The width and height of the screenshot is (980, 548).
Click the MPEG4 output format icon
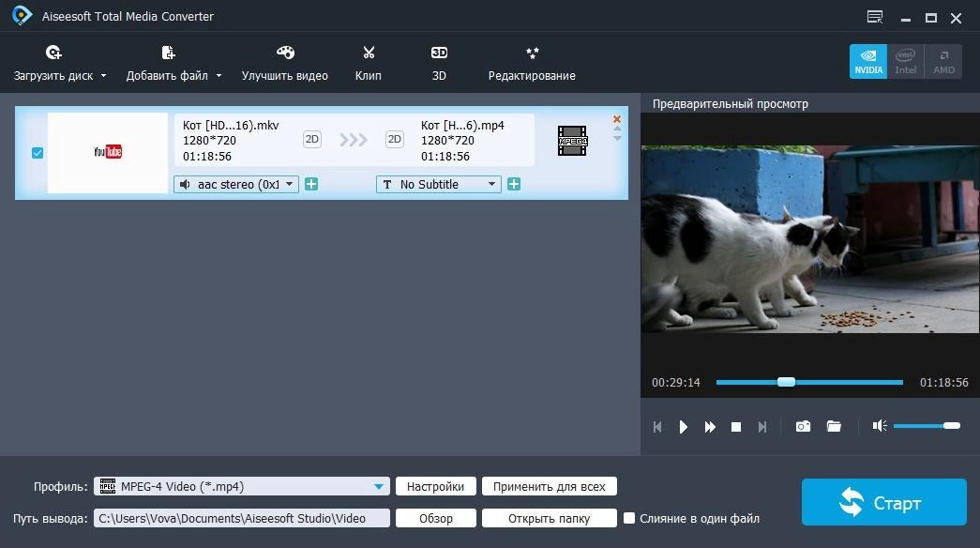click(x=572, y=141)
